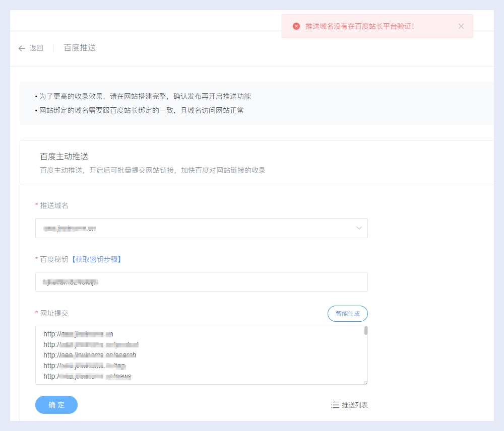
Task: Click the 返回 text label
Action: 36,48
